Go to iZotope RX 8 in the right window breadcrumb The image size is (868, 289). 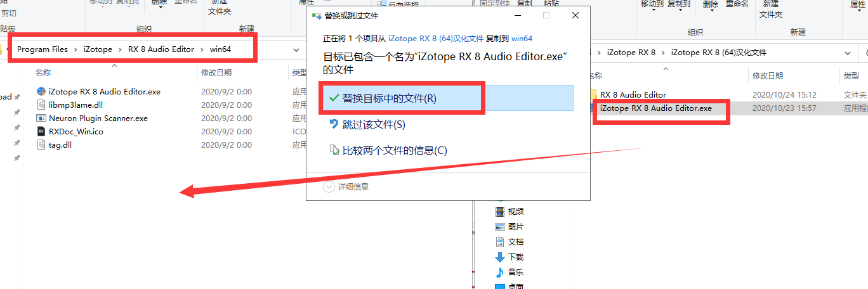pos(631,52)
